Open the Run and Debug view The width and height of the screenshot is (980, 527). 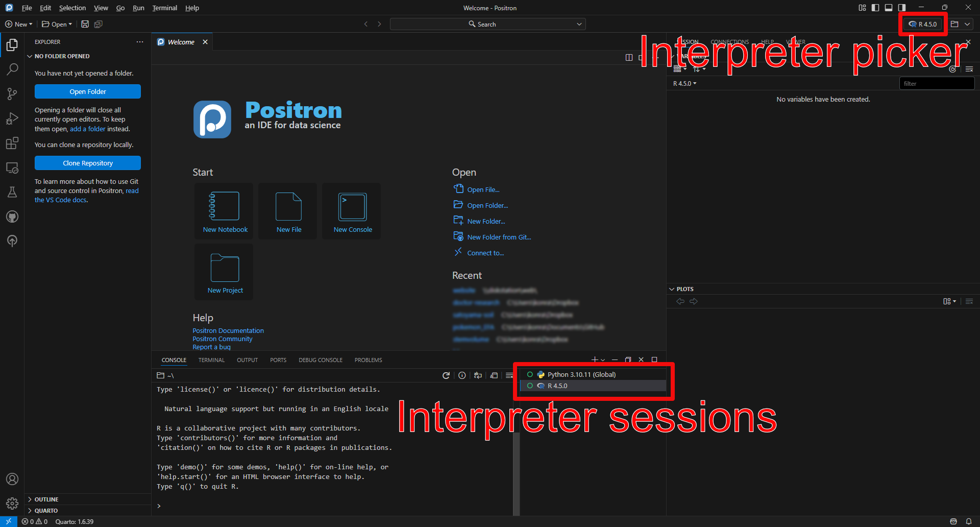point(12,118)
